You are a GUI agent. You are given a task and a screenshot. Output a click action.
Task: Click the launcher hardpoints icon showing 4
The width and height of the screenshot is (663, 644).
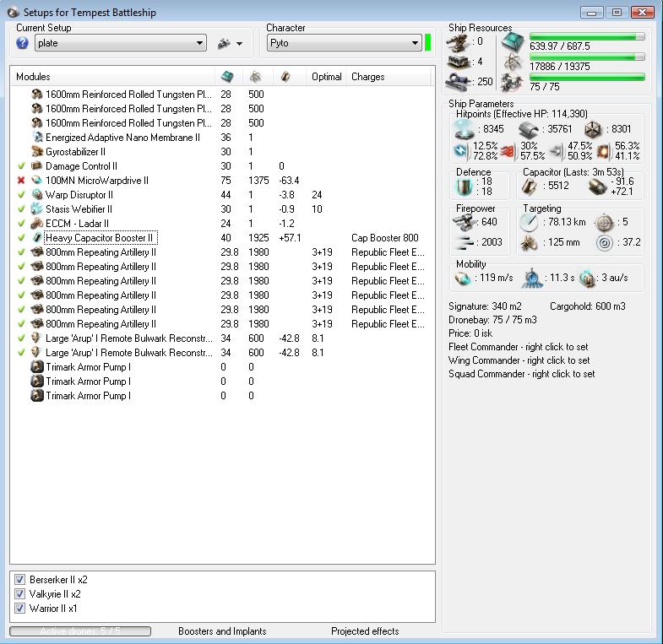(x=459, y=62)
